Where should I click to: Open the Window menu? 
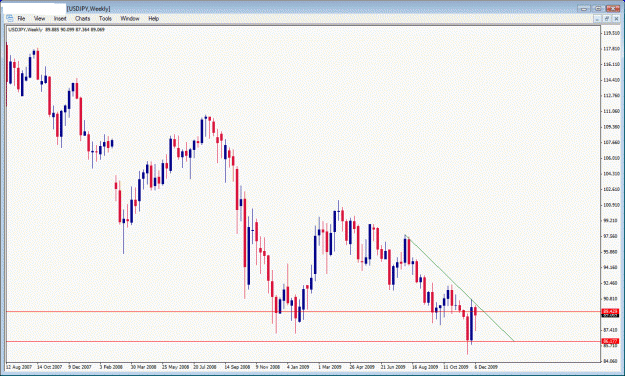[130, 18]
